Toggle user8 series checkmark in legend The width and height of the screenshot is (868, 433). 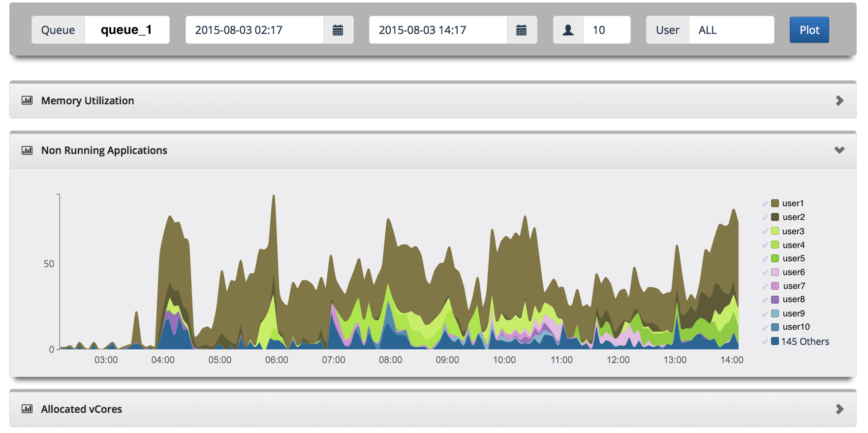765,300
